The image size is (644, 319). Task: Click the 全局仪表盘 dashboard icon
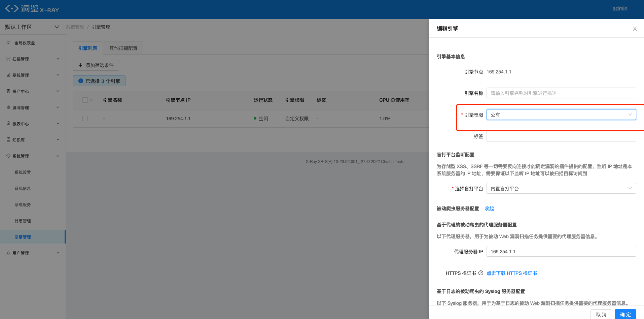click(x=8, y=43)
